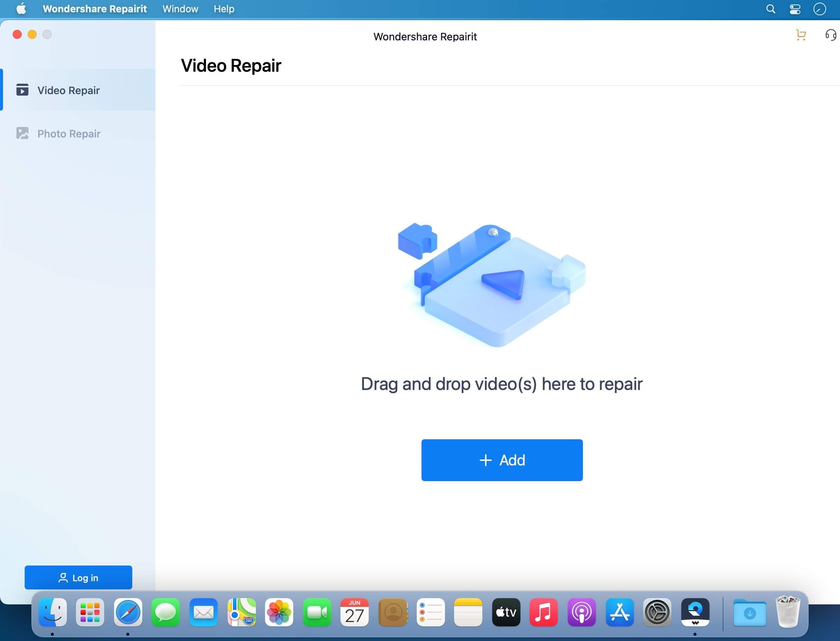
Task: Select the Video Repair sidebar icon
Action: pyautogui.click(x=23, y=90)
